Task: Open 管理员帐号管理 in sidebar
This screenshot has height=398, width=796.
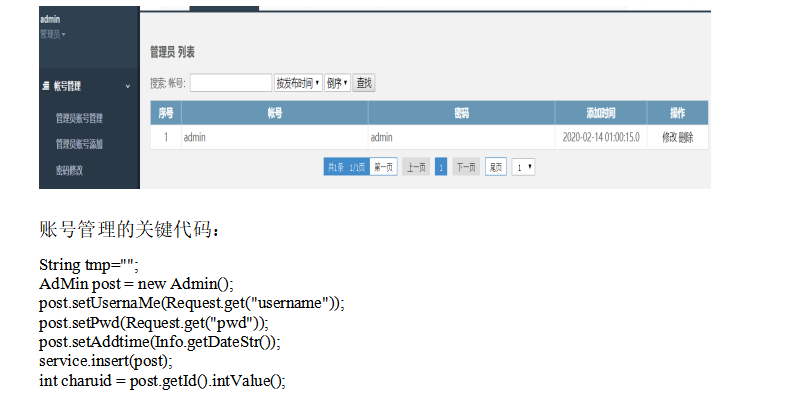Action: (x=79, y=118)
